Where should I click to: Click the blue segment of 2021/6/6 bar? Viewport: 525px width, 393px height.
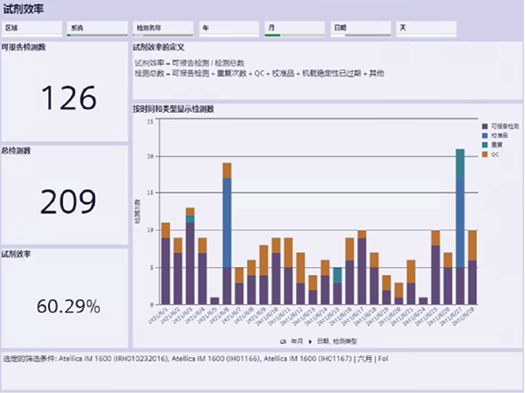click(227, 223)
